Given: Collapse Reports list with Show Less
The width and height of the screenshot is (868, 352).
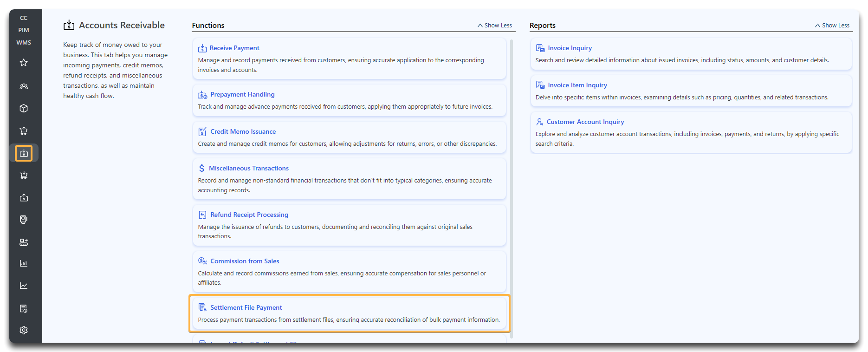Looking at the screenshot, I should [832, 26].
